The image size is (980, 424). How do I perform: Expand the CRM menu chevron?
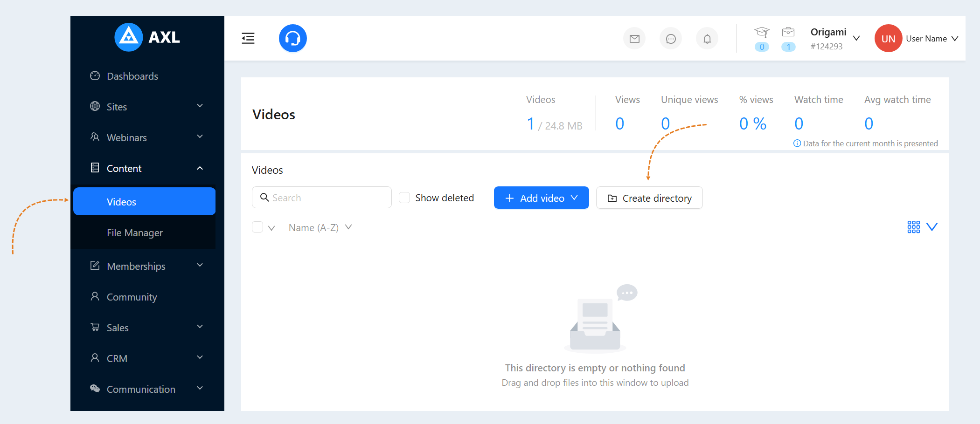[200, 358]
